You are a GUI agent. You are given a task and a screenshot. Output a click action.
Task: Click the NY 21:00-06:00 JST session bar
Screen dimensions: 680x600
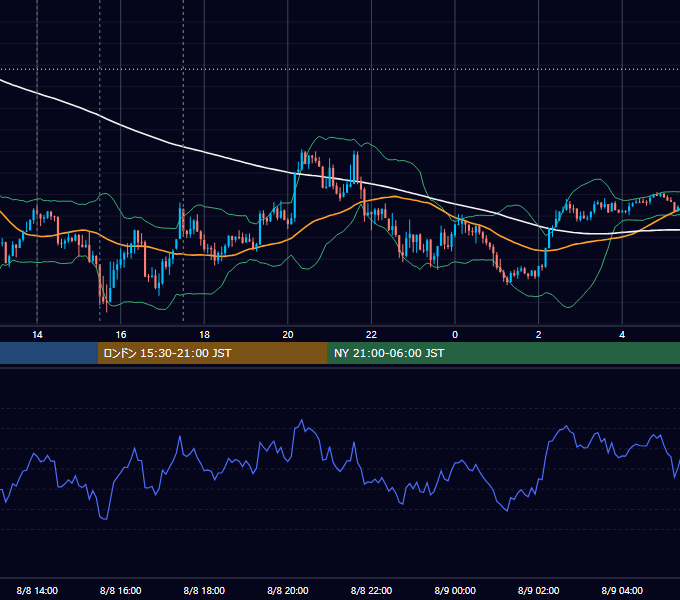[503, 353]
